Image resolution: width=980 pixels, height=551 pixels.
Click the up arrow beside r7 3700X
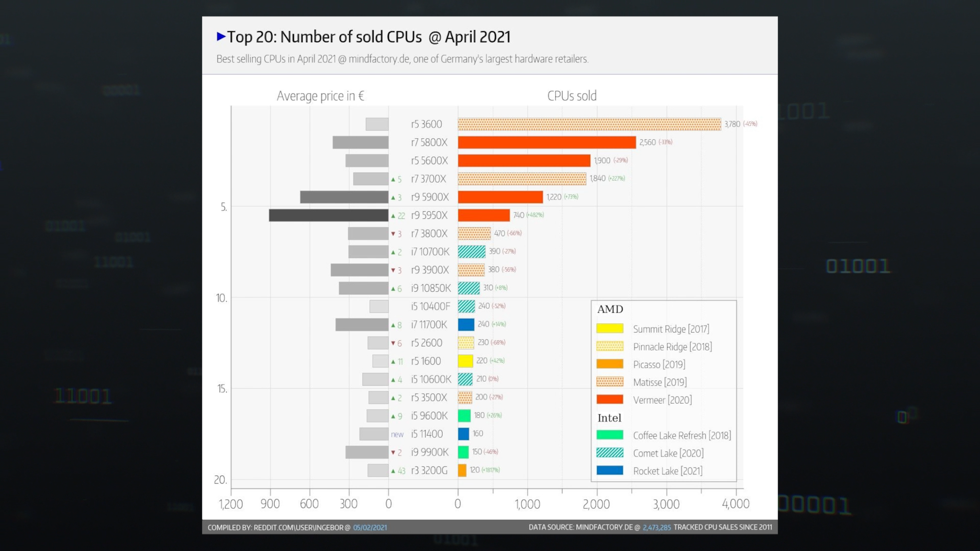tap(393, 179)
